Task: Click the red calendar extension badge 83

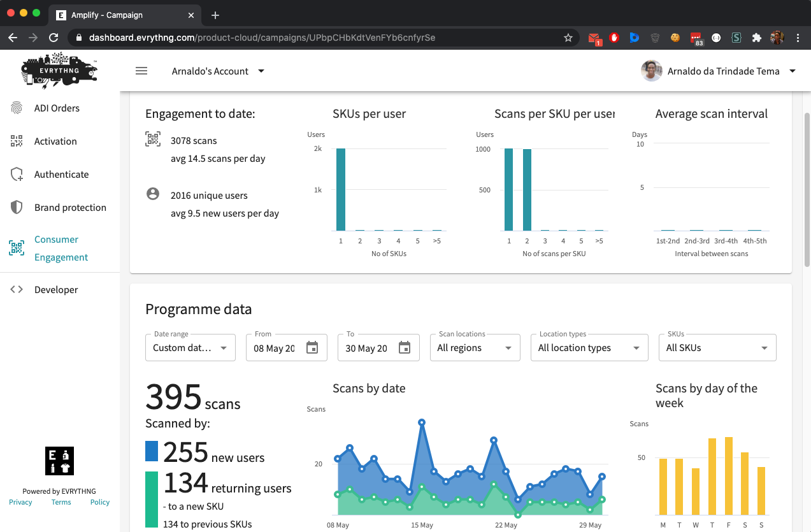Action: tap(696, 39)
